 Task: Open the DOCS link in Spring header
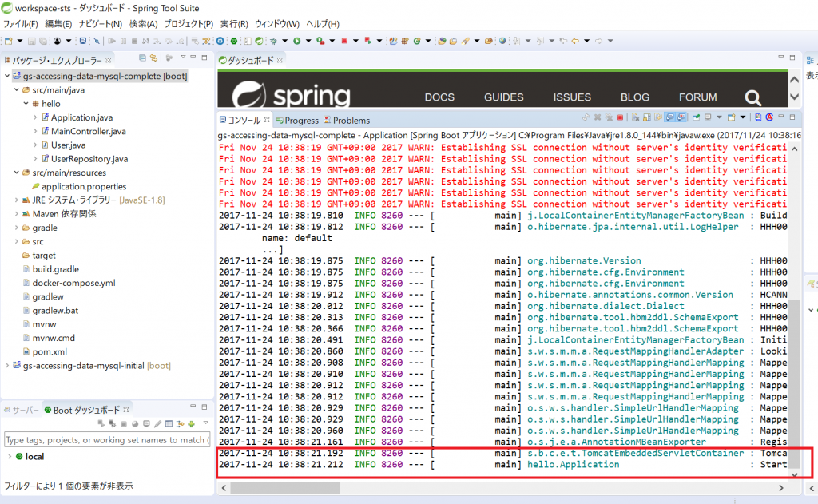[x=439, y=97]
